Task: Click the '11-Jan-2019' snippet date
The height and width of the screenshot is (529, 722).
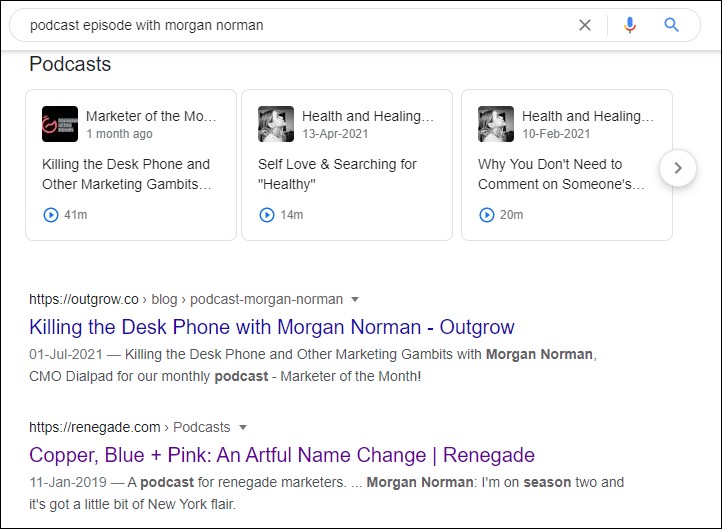Action: [68, 482]
